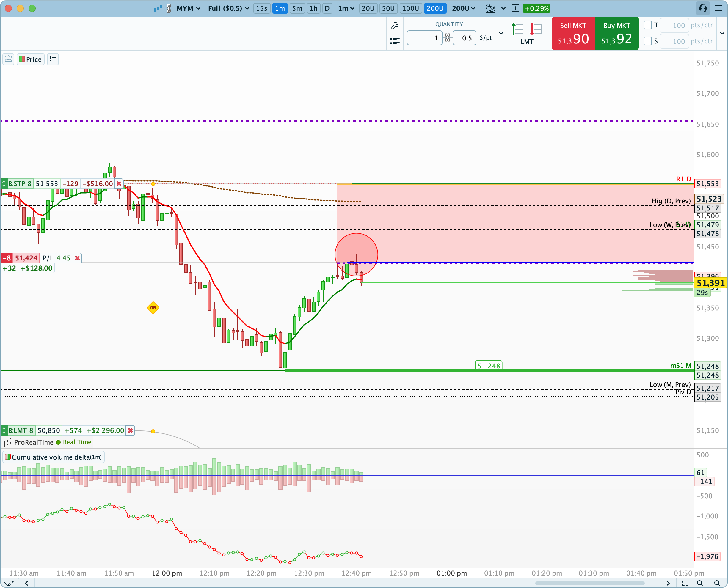728x588 pixels.
Task: Cancel the B:STP 8 stop order
Action: [119, 184]
